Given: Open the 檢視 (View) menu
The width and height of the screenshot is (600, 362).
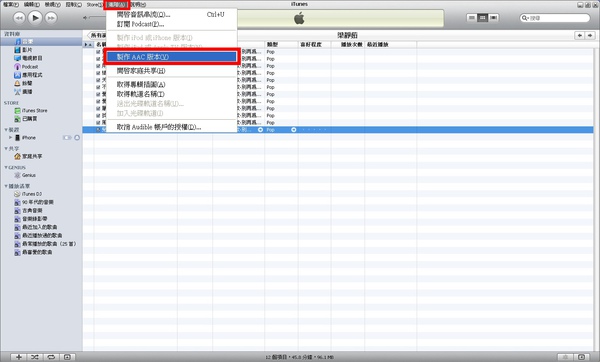Looking at the screenshot, I should pos(52,5).
